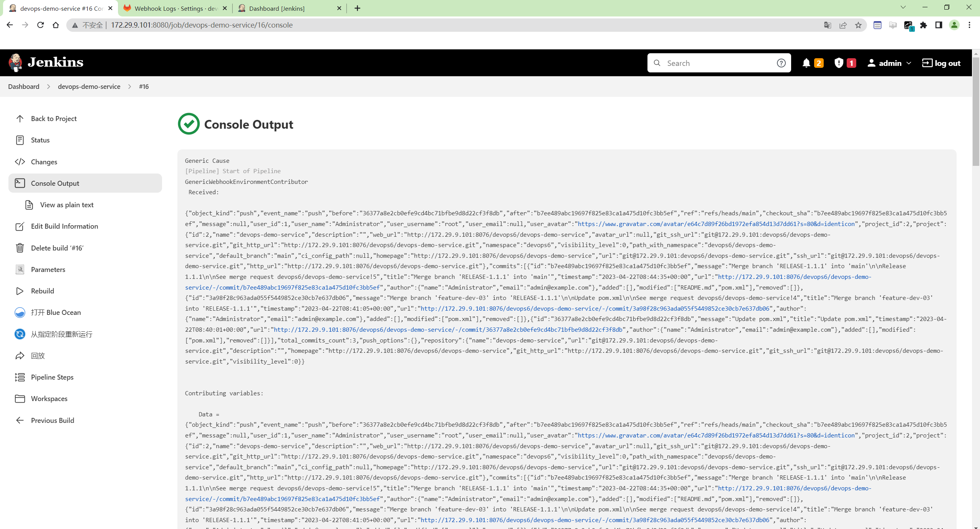Click the Delete build trash icon
980x529 pixels.
click(x=20, y=248)
